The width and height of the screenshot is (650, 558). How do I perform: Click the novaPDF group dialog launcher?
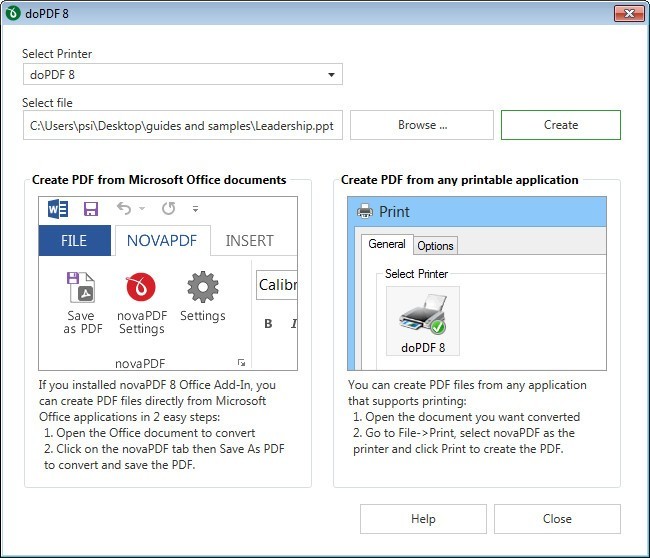(241, 362)
